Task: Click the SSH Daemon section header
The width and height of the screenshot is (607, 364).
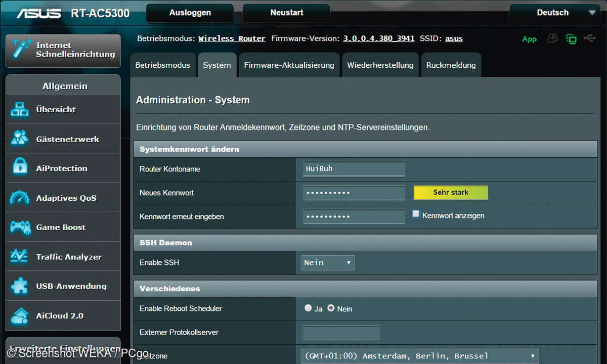Action: click(x=365, y=243)
